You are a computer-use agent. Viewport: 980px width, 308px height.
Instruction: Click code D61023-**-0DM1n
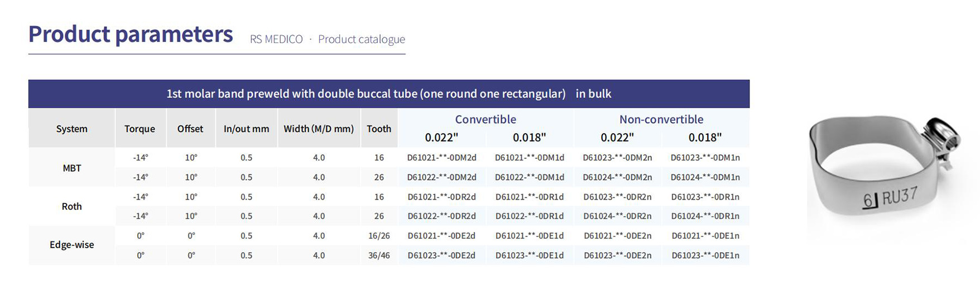(x=705, y=158)
